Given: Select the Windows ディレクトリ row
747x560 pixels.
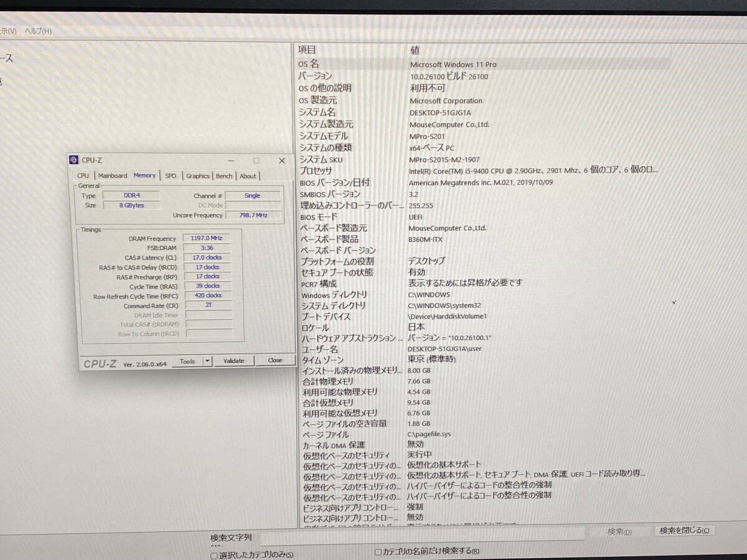Looking at the screenshot, I should click(x=484, y=294).
